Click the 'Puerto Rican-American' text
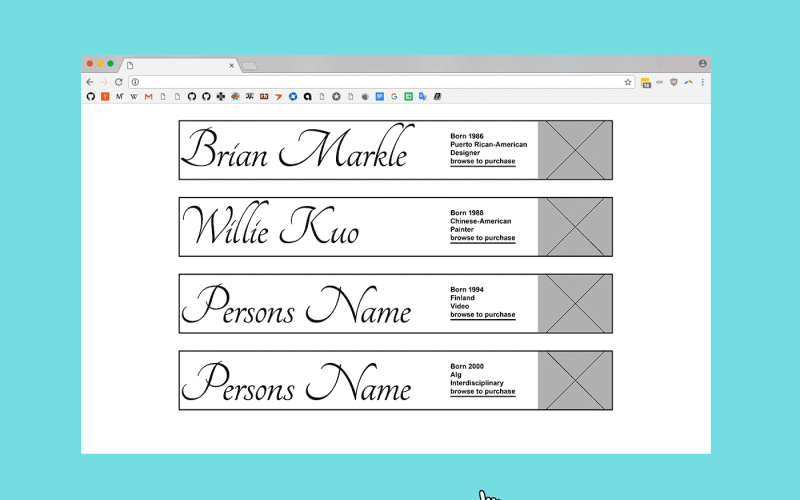This screenshot has height=500, width=800. tap(489, 144)
